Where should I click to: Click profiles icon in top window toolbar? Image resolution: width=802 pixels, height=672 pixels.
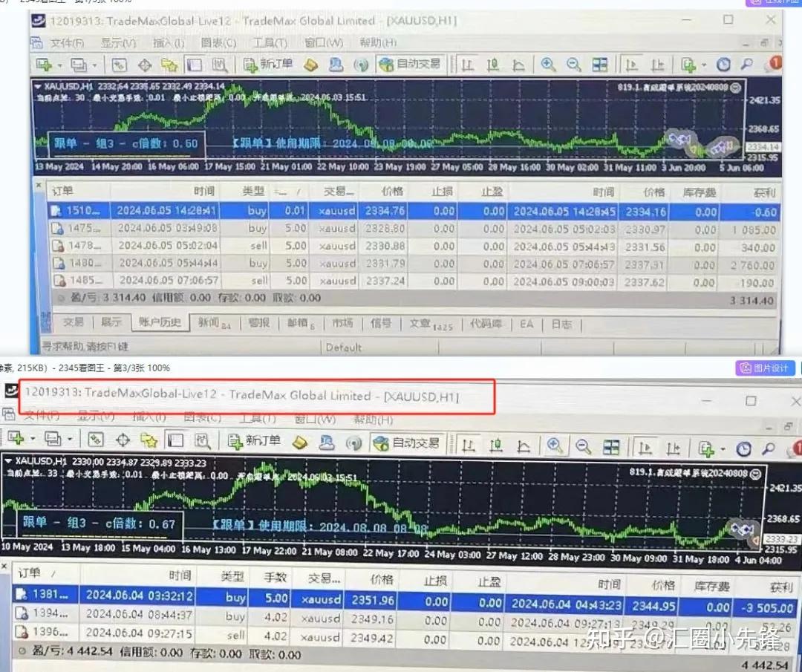point(79,65)
